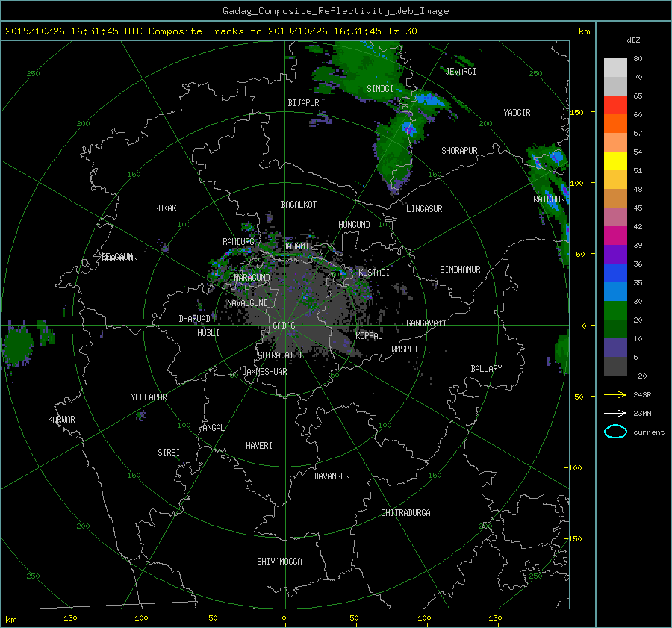Click the DAVANGERI city label
672x628 pixels.
(x=334, y=476)
